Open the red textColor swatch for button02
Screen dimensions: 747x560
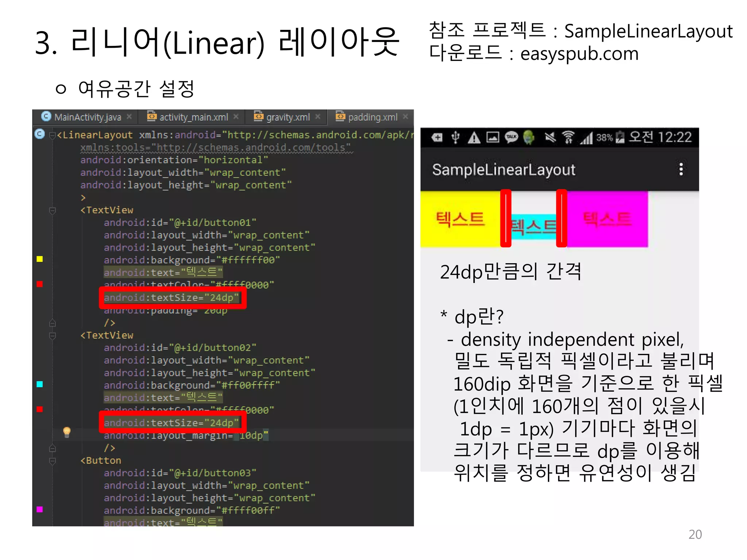coord(40,409)
